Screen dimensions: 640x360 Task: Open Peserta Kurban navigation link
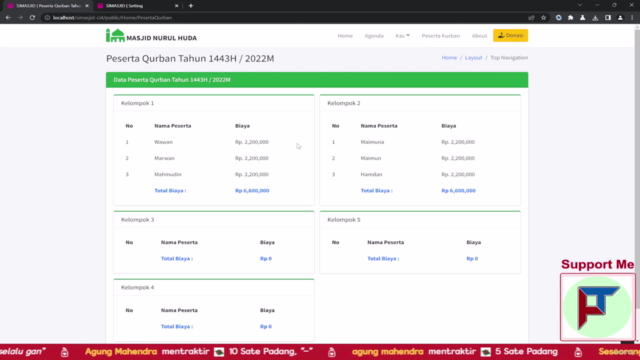(440, 36)
